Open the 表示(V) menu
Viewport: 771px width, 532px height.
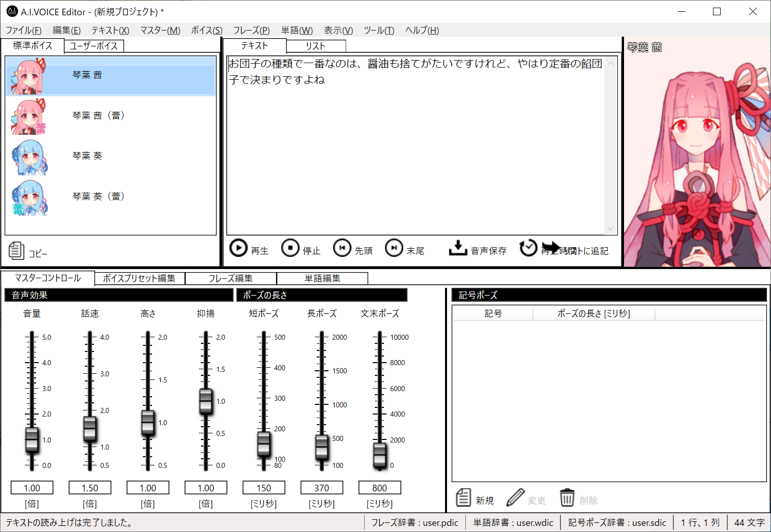[338, 30]
